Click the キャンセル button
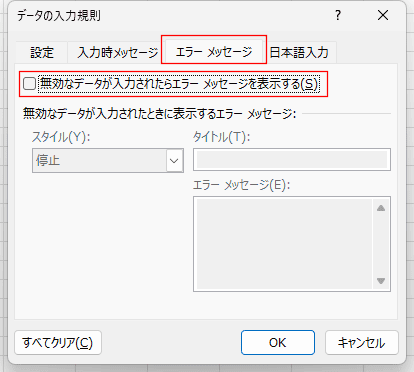This screenshot has width=414, height=372. click(362, 343)
